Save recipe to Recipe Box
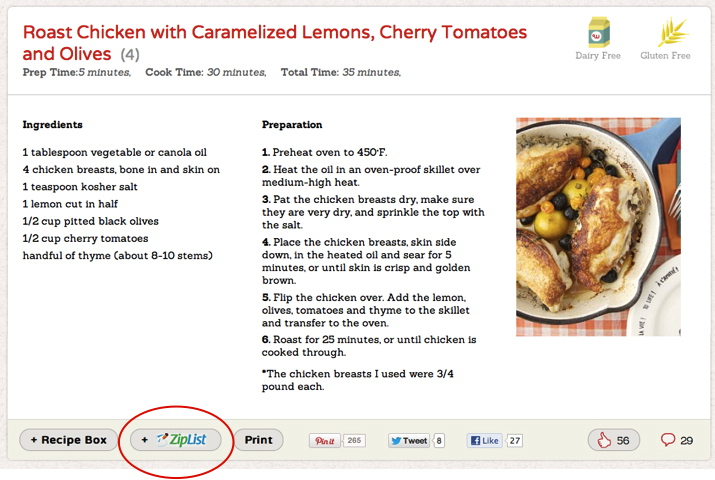 (x=68, y=440)
